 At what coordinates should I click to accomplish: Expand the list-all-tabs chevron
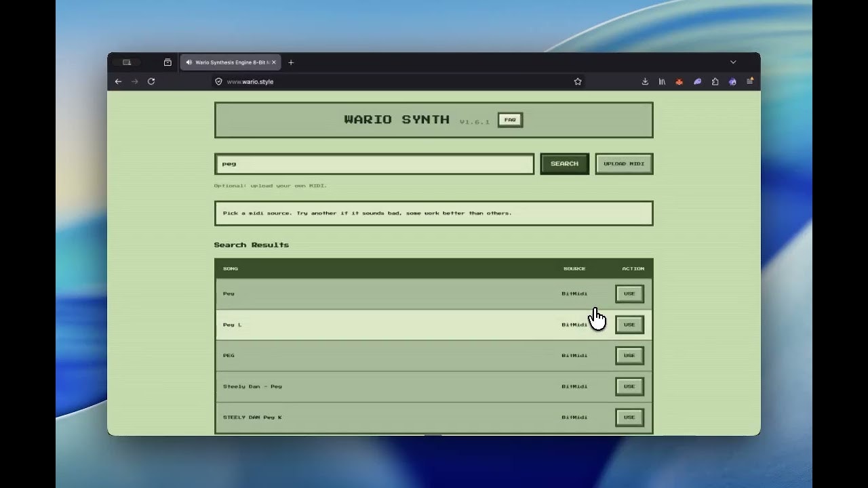(733, 62)
